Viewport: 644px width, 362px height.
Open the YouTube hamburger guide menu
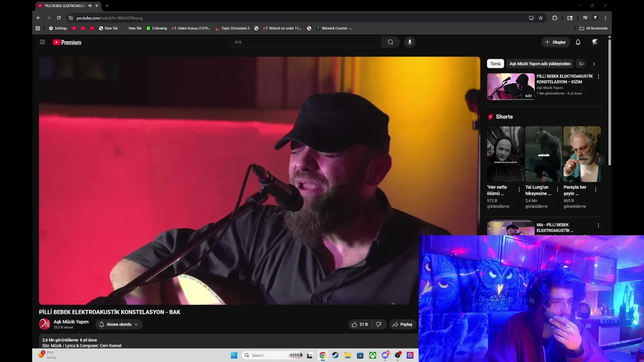click(x=42, y=42)
